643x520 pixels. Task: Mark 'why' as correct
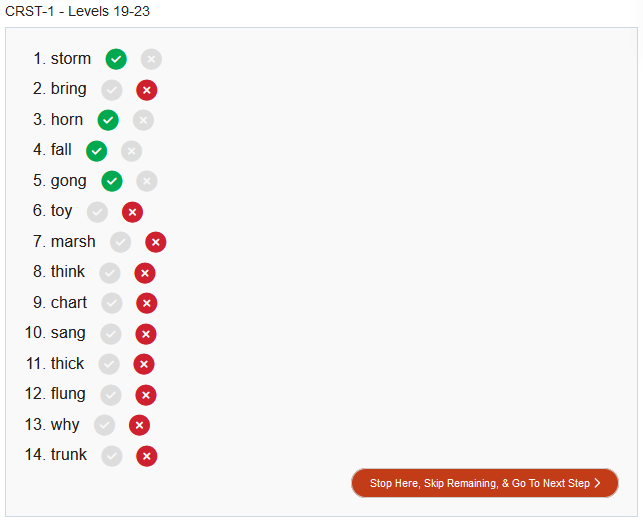(104, 425)
